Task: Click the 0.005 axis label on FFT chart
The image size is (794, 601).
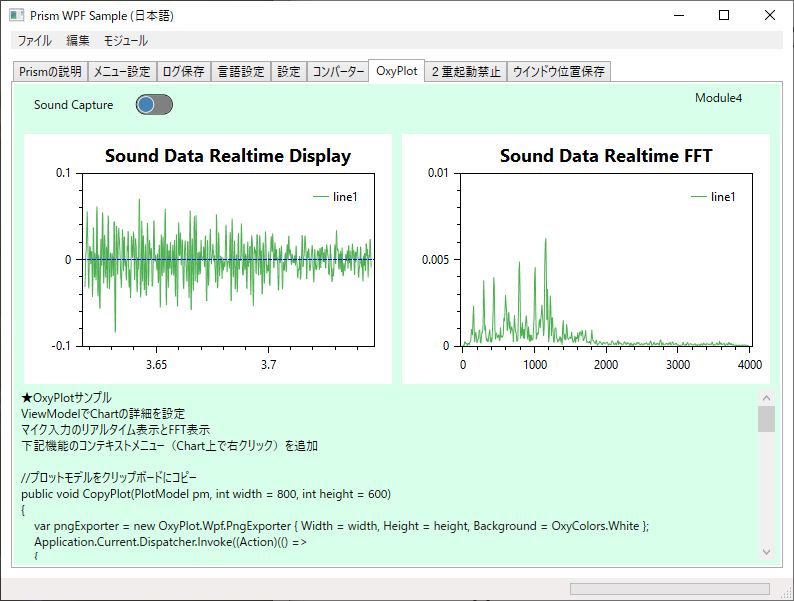Action: tap(435, 260)
